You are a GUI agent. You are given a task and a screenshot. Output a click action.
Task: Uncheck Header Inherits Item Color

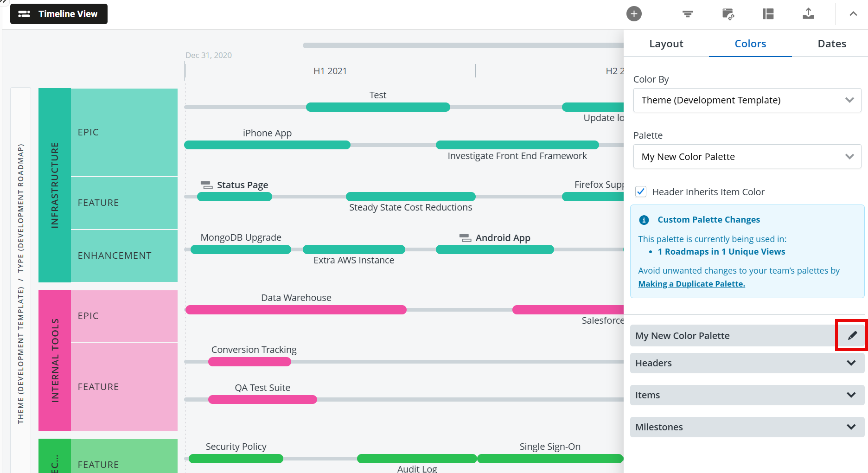coord(641,192)
